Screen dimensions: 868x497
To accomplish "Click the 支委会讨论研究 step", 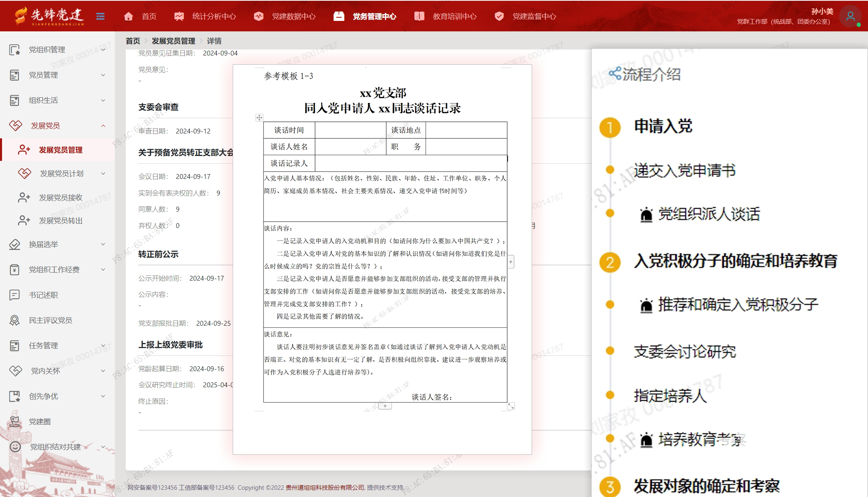I will pyautogui.click(x=685, y=351).
